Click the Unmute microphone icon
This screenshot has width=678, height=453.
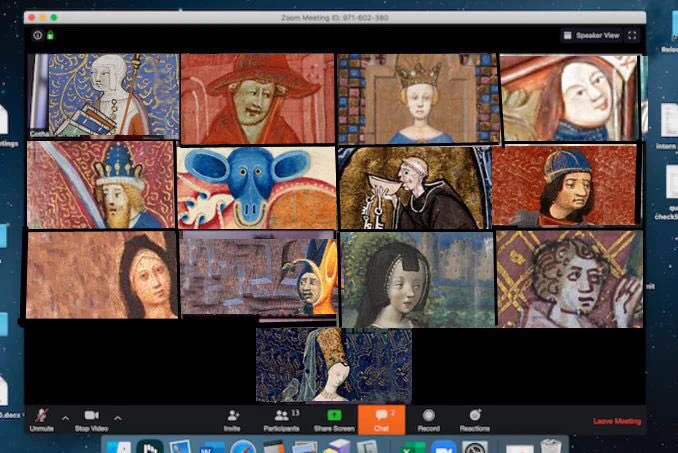point(42,415)
